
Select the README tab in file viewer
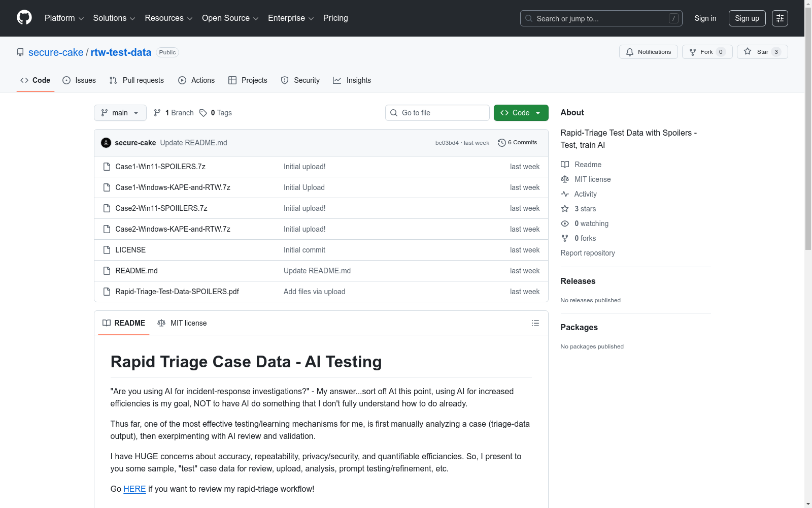point(124,323)
